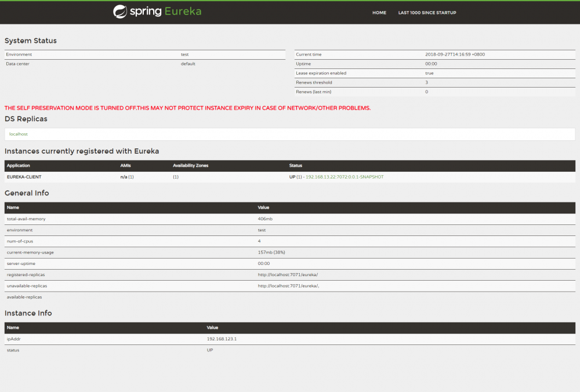Open the 192.168.13.22:7072 instance status link

(x=345, y=177)
